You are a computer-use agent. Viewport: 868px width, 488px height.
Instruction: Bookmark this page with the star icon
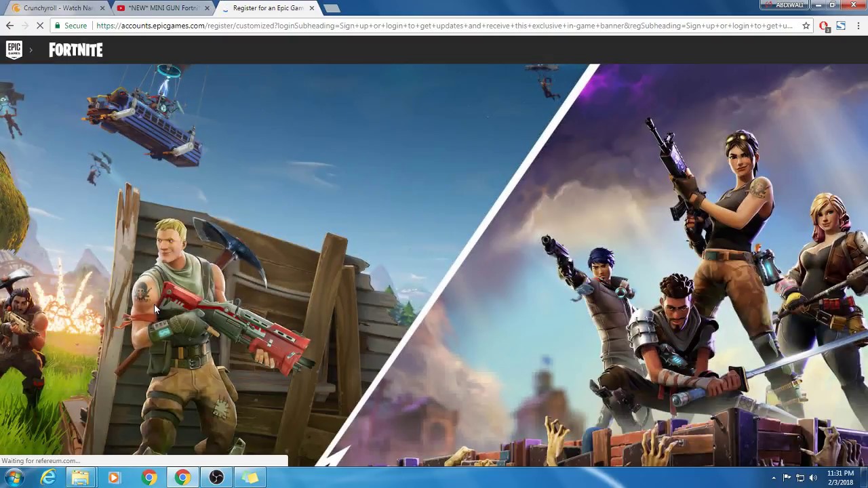[806, 26]
